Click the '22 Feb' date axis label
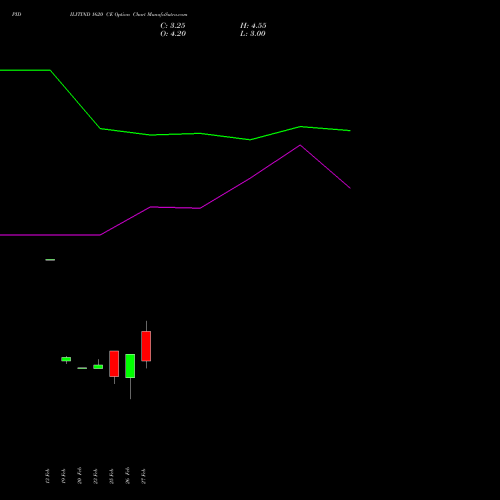This screenshot has height=500, width=500. [96, 476]
